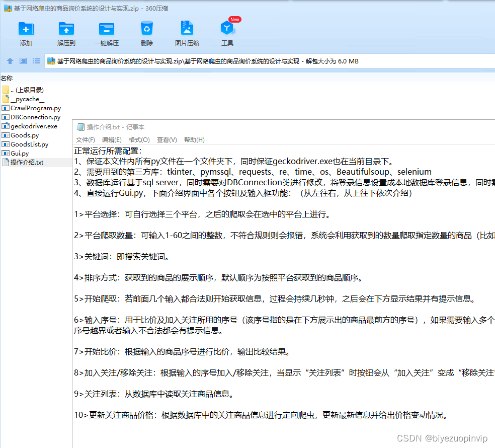Select file name 'Gui.py'
This screenshot has width=495, height=448.
(x=20, y=153)
